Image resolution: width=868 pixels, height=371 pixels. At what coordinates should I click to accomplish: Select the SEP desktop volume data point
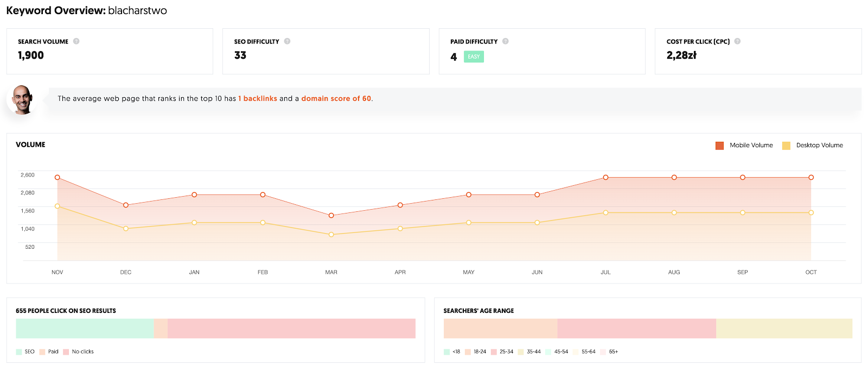743,213
